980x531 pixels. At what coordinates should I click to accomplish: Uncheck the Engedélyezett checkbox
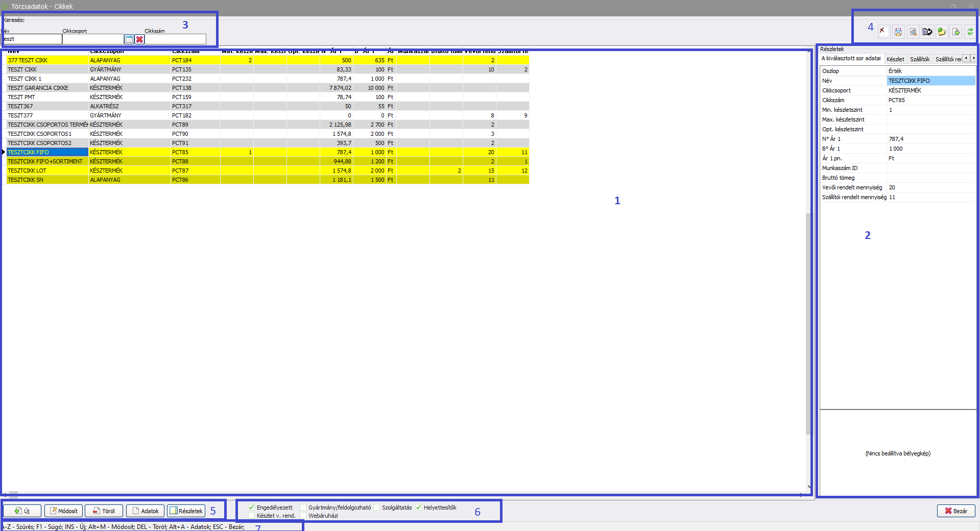coord(252,508)
